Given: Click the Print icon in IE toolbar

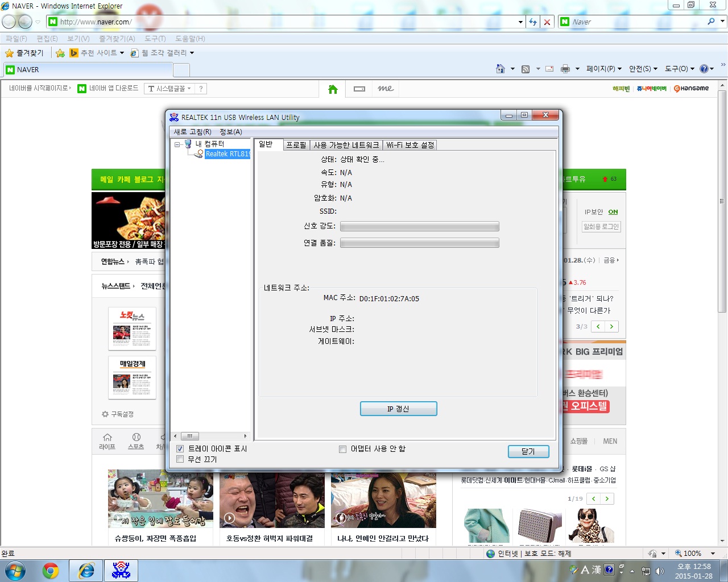Looking at the screenshot, I should (565, 69).
